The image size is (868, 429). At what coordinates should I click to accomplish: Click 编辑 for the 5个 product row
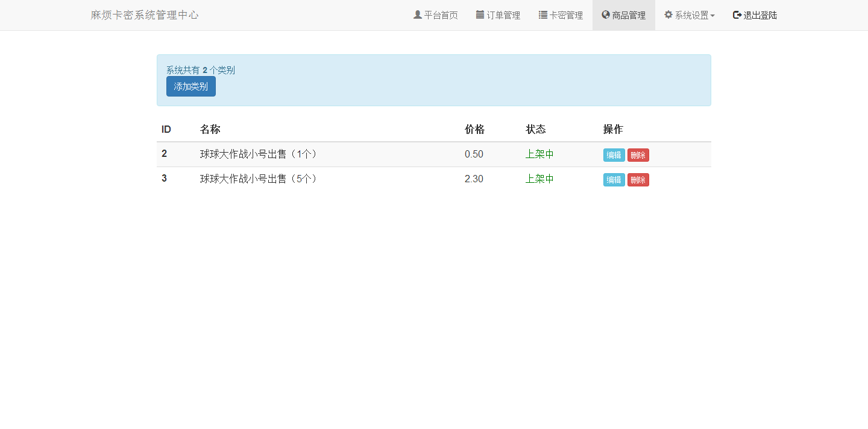(x=614, y=180)
